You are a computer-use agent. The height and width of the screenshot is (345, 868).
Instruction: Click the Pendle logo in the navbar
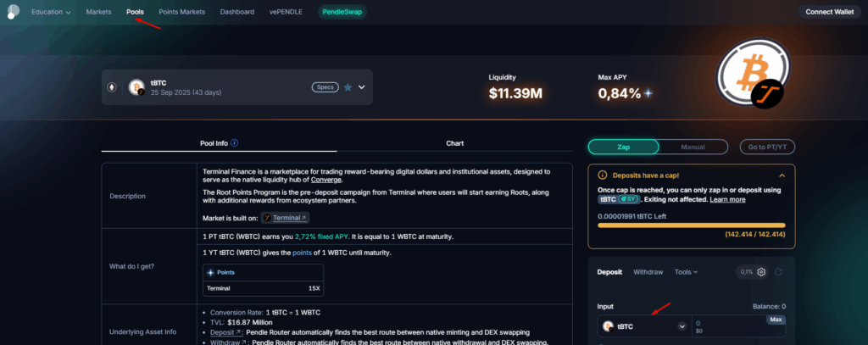click(13, 12)
